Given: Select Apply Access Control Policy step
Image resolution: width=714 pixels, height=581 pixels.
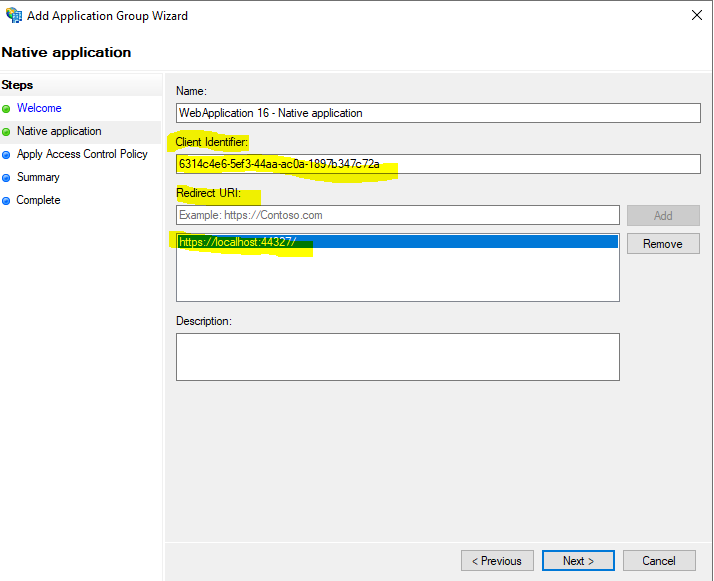Looking at the screenshot, I should click(82, 154).
